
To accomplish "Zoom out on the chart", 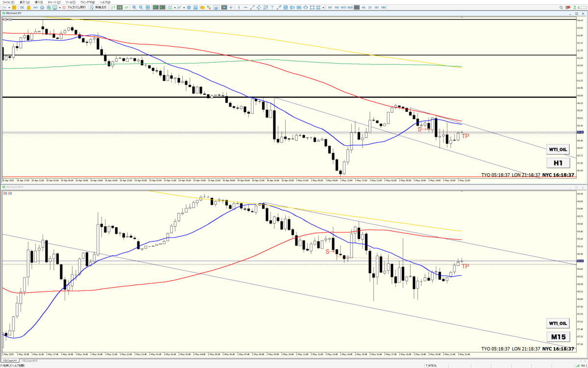I will click(x=141, y=7).
